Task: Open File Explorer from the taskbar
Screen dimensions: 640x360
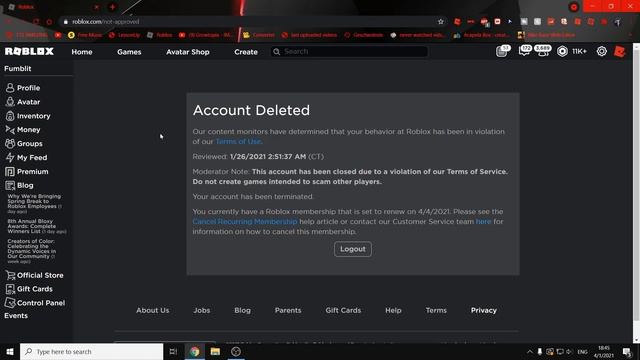Action: coord(215,351)
